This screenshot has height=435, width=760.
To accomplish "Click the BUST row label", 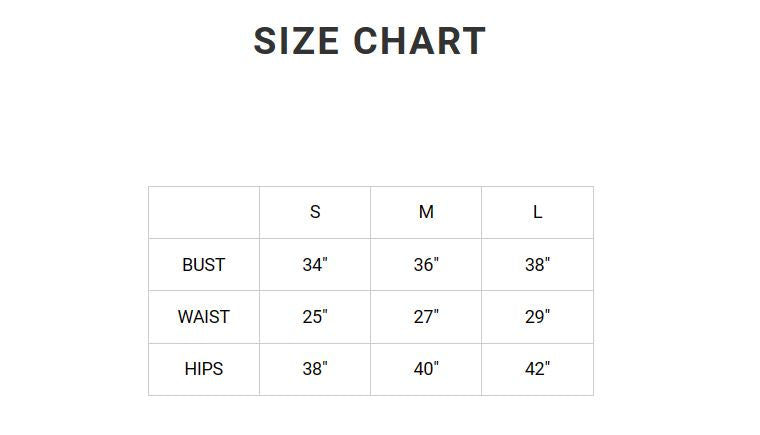I will 204,265.
